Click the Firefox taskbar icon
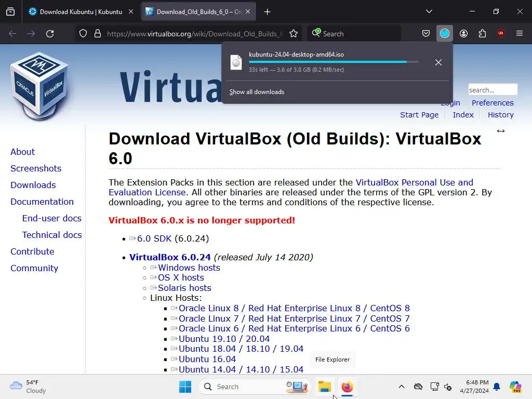This screenshot has height=399, width=532. pyautogui.click(x=348, y=387)
